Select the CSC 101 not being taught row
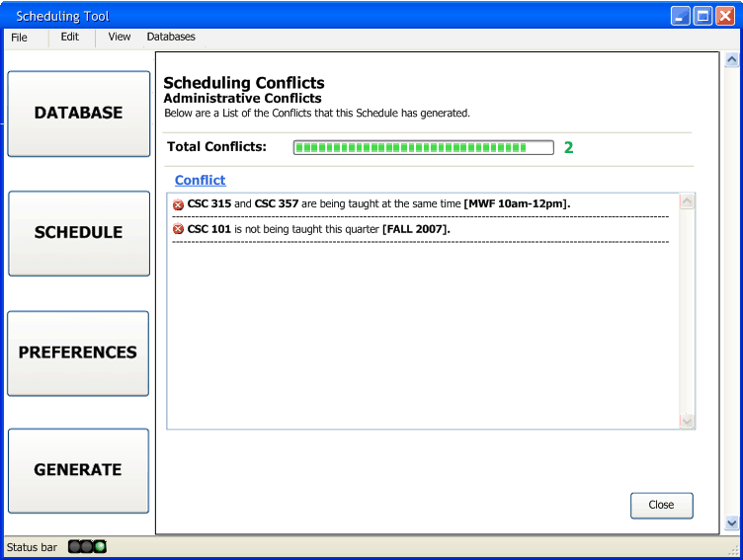Viewport: 743px width, 560px height. (x=421, y=229)
